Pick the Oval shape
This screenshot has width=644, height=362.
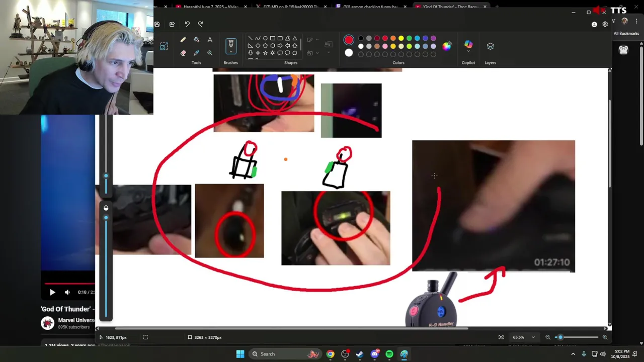(x=265, y=38)
